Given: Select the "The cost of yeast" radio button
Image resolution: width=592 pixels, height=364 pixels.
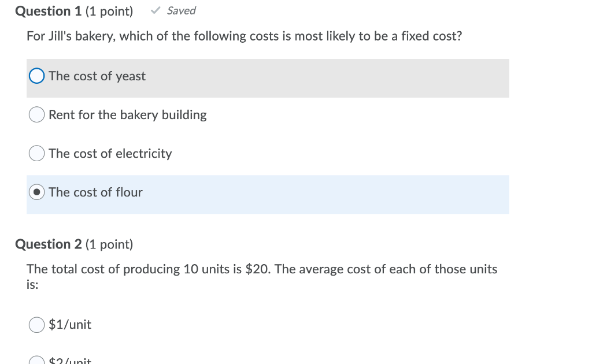Looking at the screenshot, I should (x=36, y=76).
